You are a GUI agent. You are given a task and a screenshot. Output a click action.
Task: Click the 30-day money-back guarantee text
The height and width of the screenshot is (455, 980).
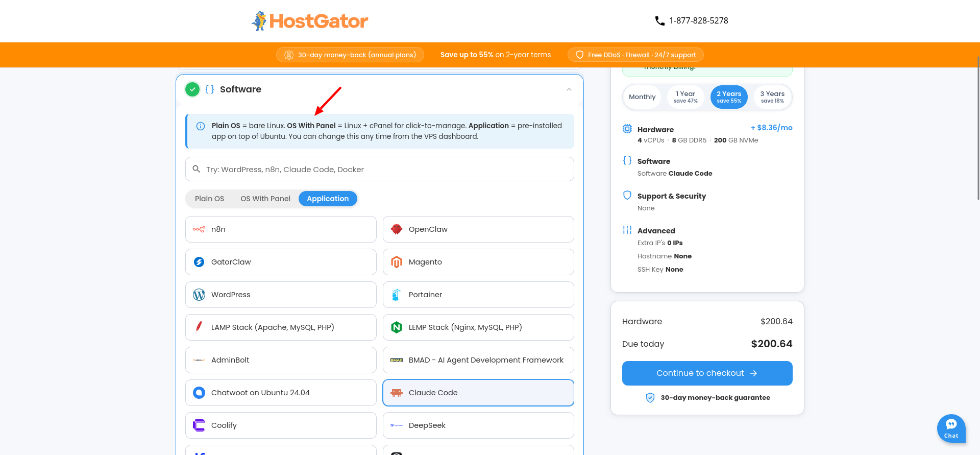716,398
